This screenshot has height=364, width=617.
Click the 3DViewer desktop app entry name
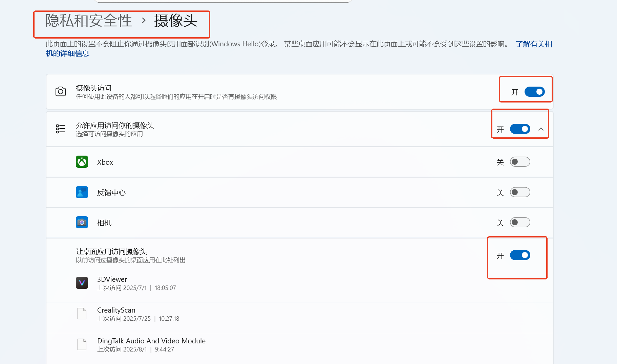click(112, 279)
